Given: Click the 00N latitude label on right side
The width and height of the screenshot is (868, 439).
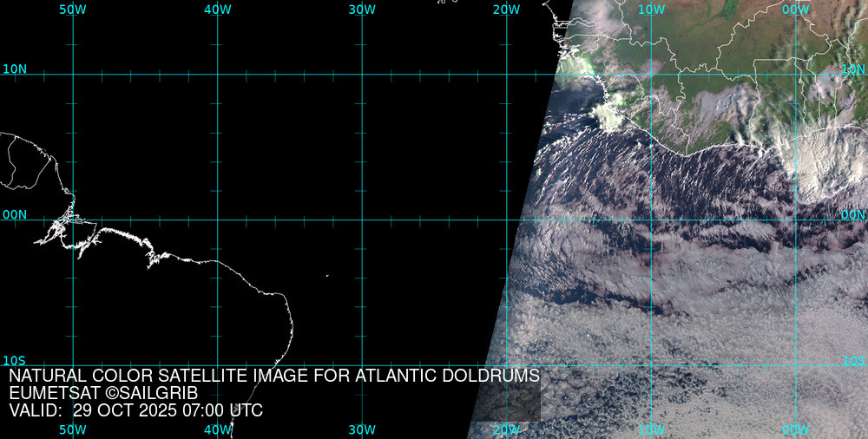Looking at the screenshot, I should [x=853, y=214].
